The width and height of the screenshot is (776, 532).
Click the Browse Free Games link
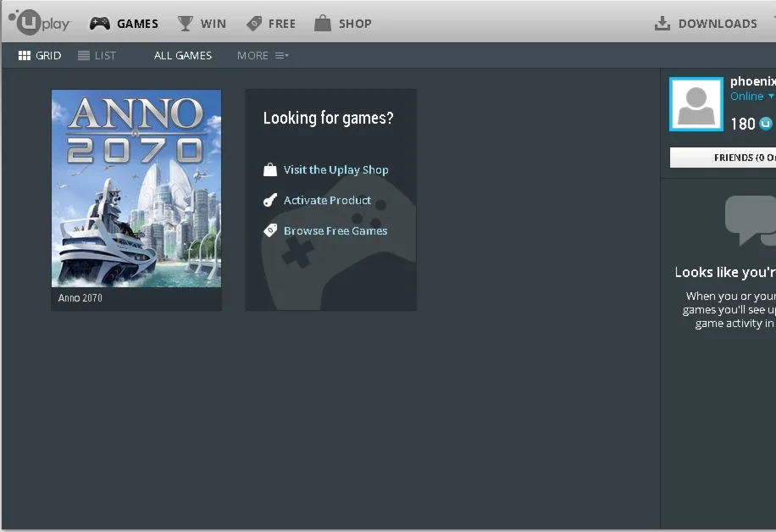point(335,230)
